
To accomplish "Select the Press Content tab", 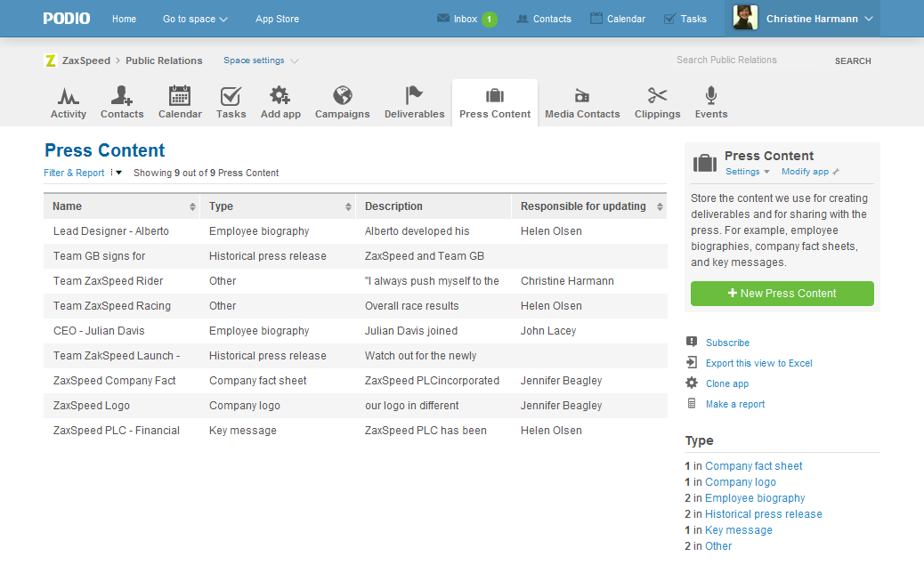I will (495, 103).
